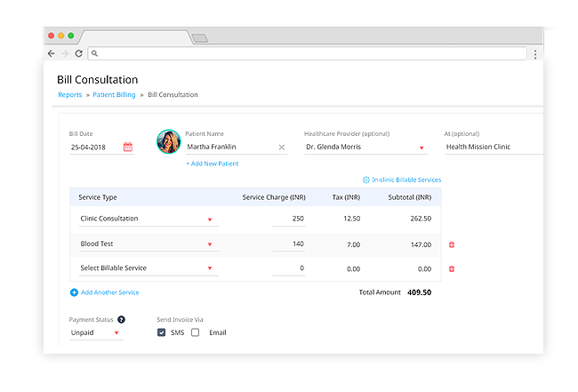Viewport: 578px width, 392px height.
Task: Open the Clinic Consultation service type dropdown
Action: coord(210,220)
